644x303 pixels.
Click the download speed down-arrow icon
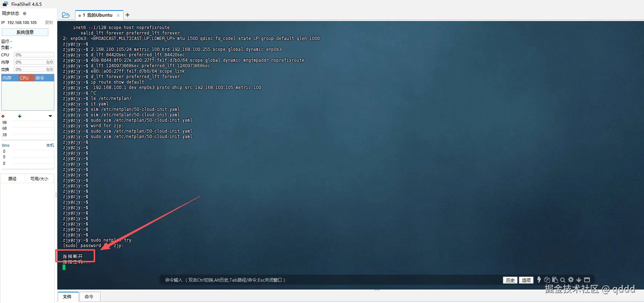20,116
